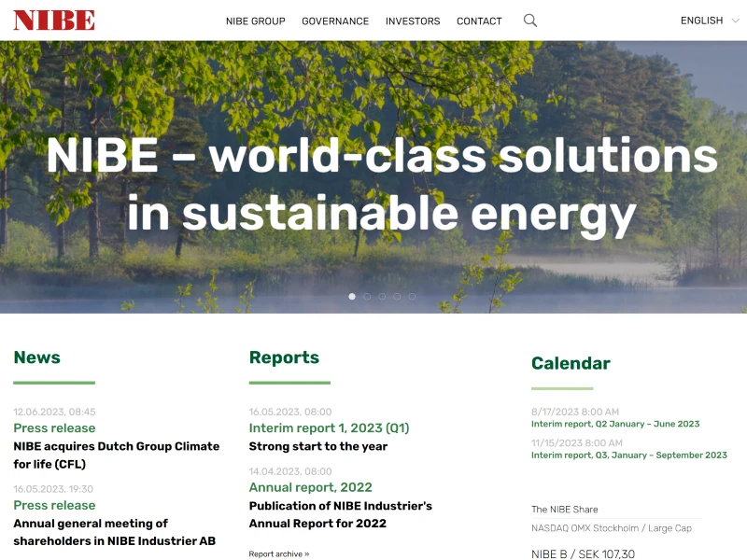Click the 14.04.2023, 08:00 report date
The width and height of the screenshot is (747, 560).
290,471
